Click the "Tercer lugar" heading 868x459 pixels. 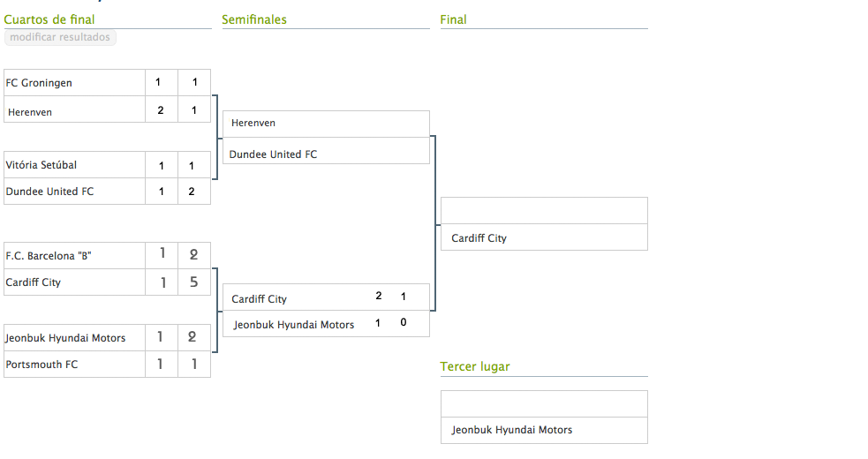(x=475, y=366)
